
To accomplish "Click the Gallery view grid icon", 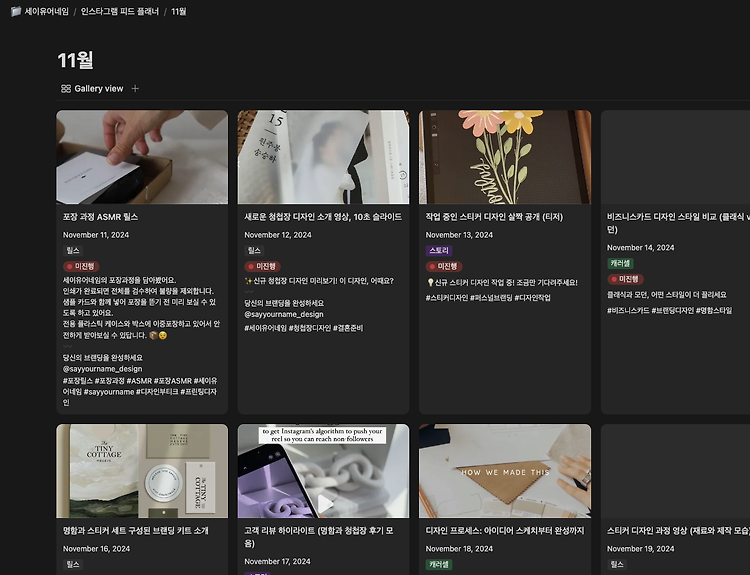I will point(66,88).
